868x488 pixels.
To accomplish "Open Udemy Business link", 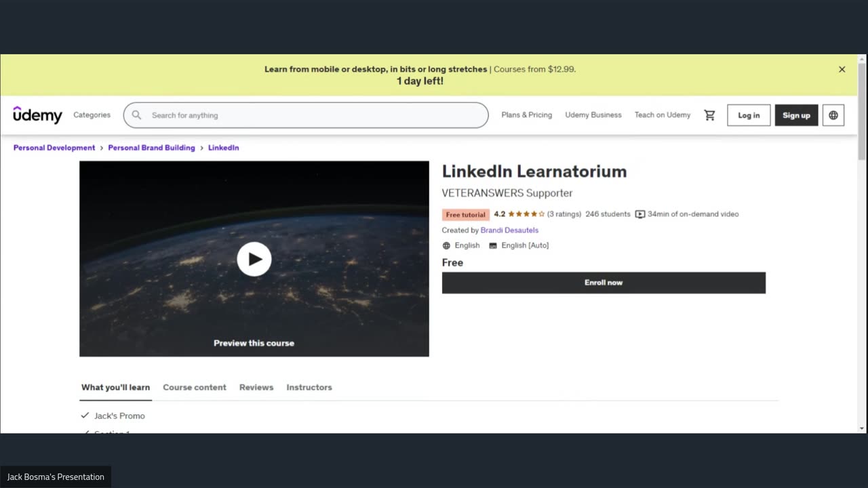I will point(593,115).
